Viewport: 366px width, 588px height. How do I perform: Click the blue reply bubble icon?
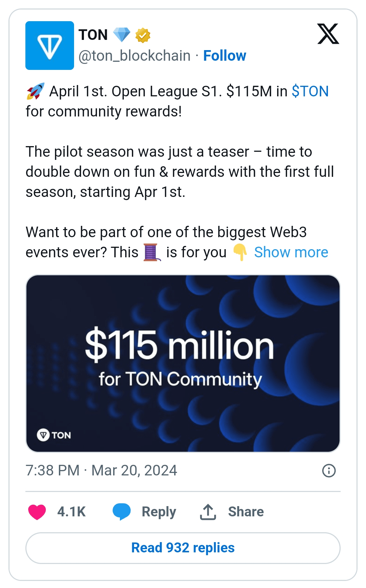pos(121,512)
